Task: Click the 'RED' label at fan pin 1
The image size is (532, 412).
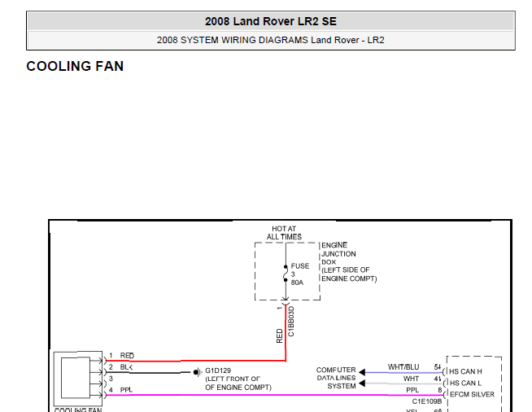Action: [127, 355]
